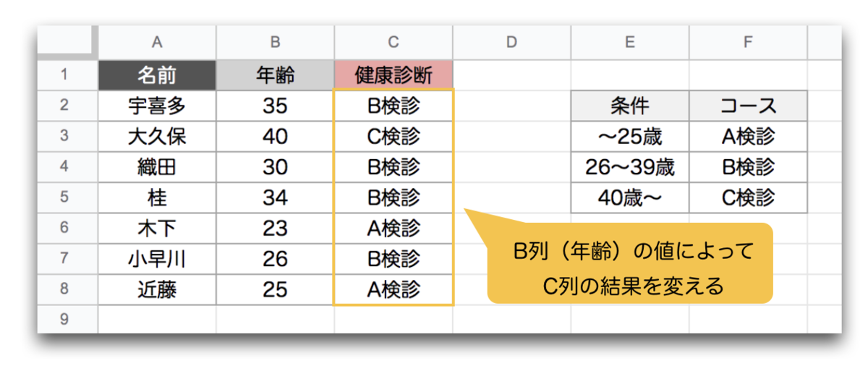Select row 7 header
This screenshot has width=868, height=379.
pyautogui.click(x=67, y=259)
